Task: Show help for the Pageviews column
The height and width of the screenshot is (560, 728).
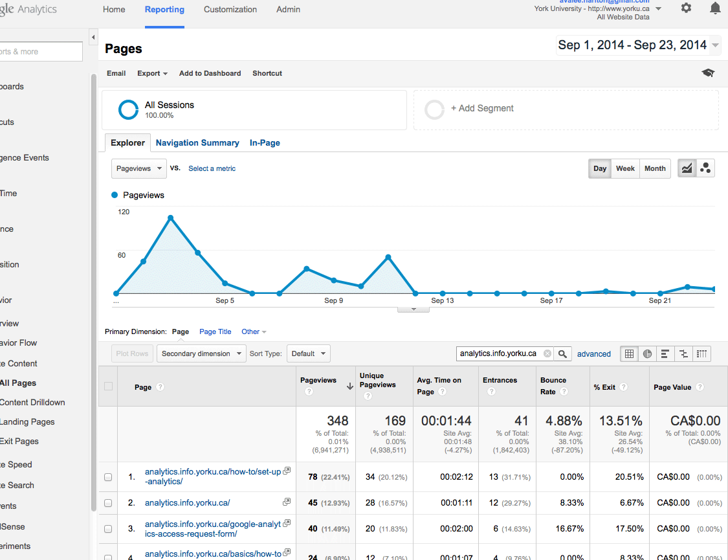Action: [309, 392]
